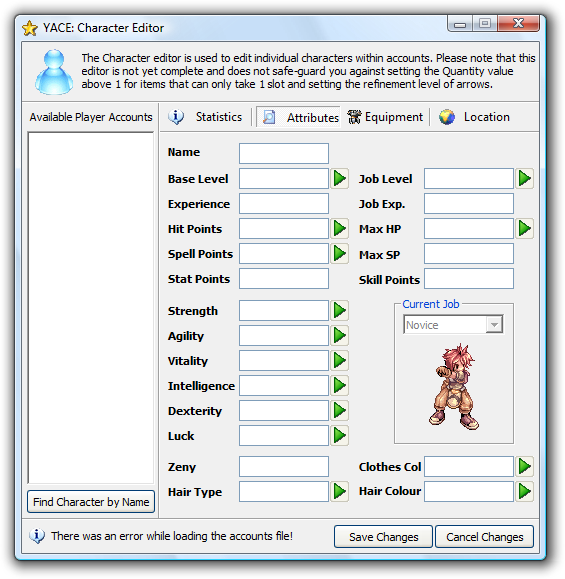The width and height of the screenshot is (565, 579).
Task: Click the Clothes Col input field
Action: pos(469,466)
